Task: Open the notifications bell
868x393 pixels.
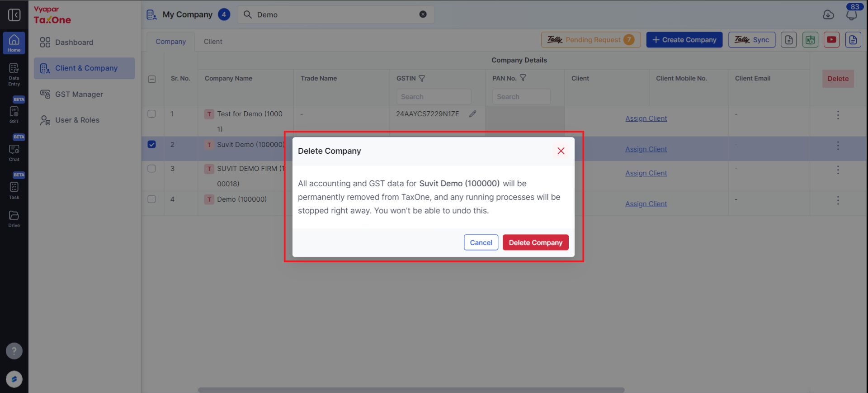Action: coord(851,15)
